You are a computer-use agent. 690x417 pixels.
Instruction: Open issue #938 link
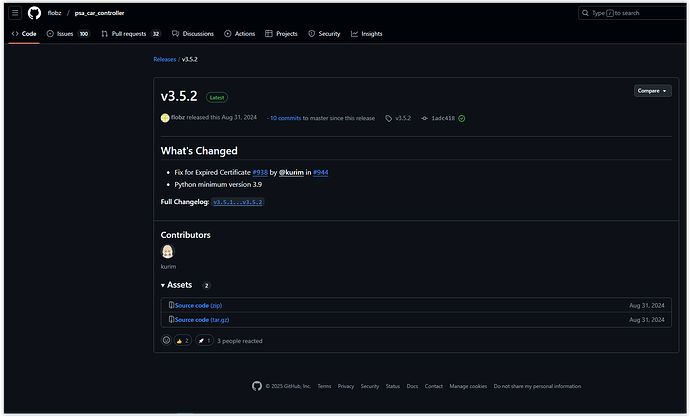(260, 172)
